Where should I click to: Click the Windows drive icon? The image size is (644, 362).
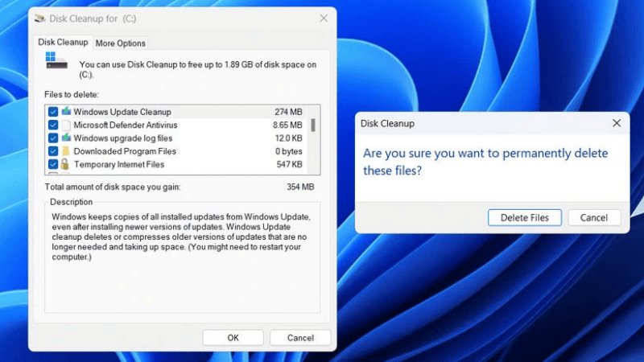pyautogui.click(x=56, y=60)
